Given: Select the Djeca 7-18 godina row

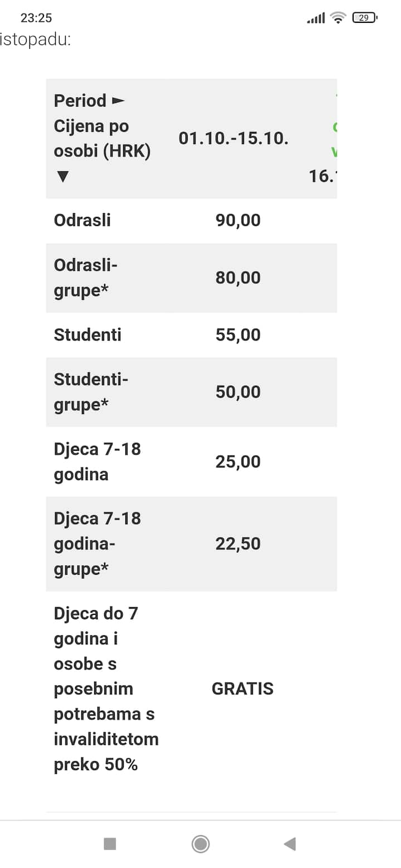Looking at the screenshot, I should point(97,461).
